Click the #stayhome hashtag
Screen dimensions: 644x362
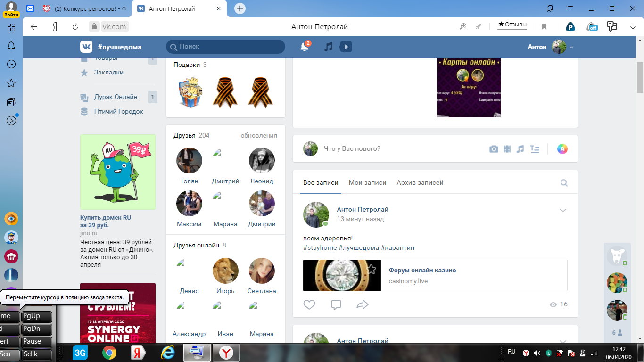[320, 247]
